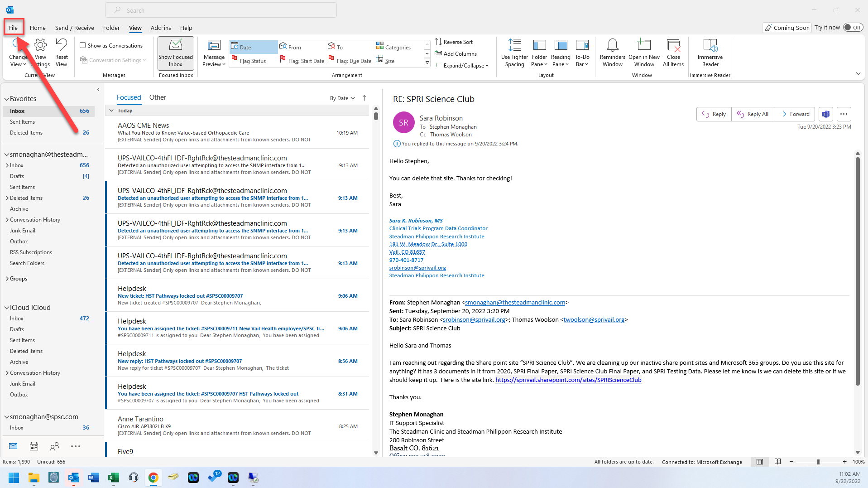Open the Immersive Reader
The height and width of the screenshot is (488, 868).
(710, 53)
